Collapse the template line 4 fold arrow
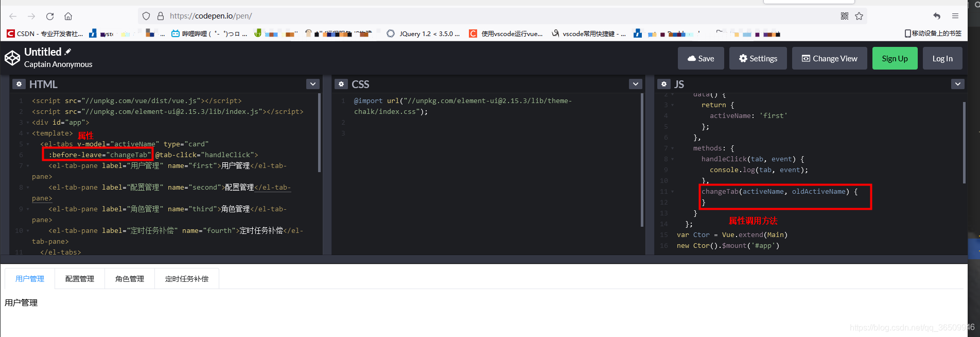Screen dimensions: 980x337 point(27,133)
